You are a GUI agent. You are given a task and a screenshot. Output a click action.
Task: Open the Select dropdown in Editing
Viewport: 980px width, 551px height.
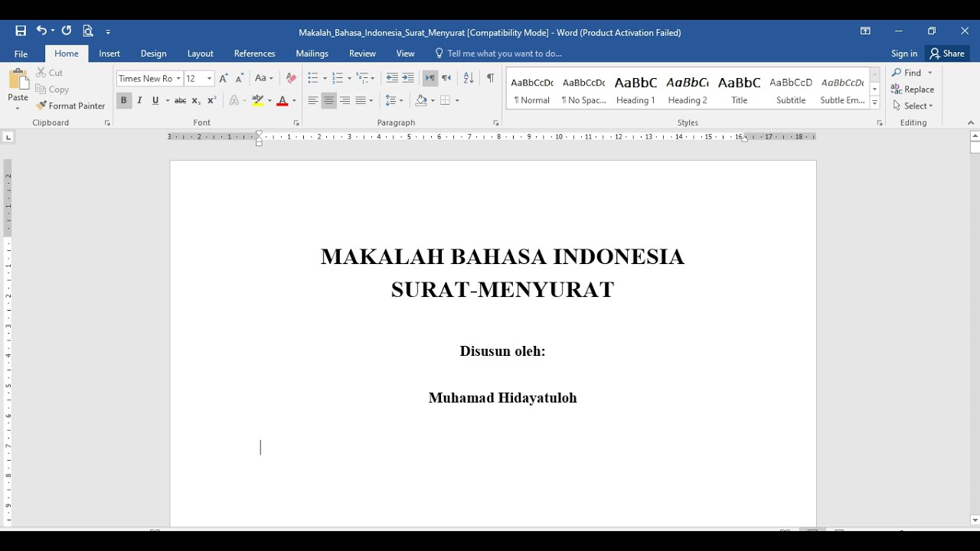[x=913, y=106]
